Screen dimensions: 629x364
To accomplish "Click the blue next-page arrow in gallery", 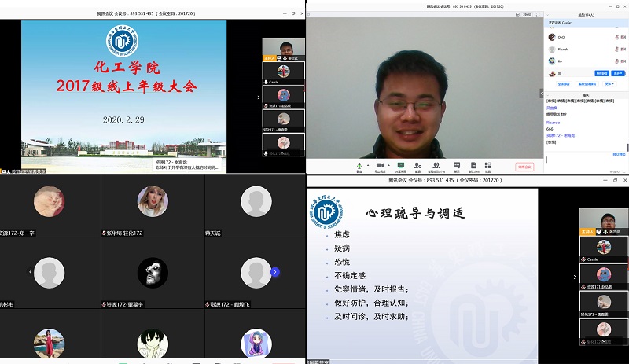I will (275, 272).
